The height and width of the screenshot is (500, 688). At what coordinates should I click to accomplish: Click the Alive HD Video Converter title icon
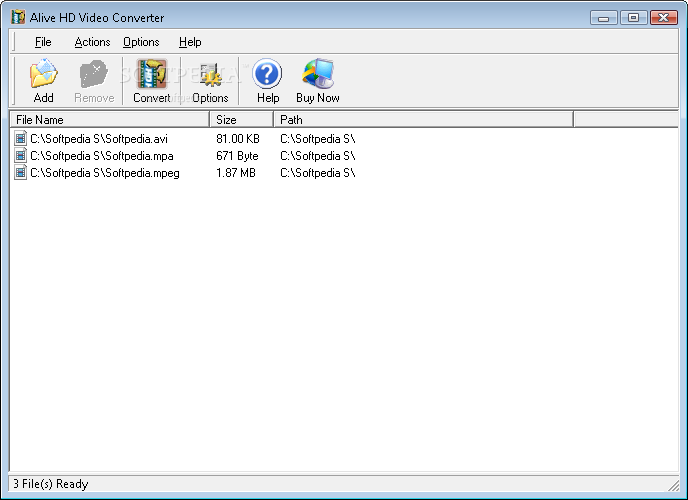point(18,17)
